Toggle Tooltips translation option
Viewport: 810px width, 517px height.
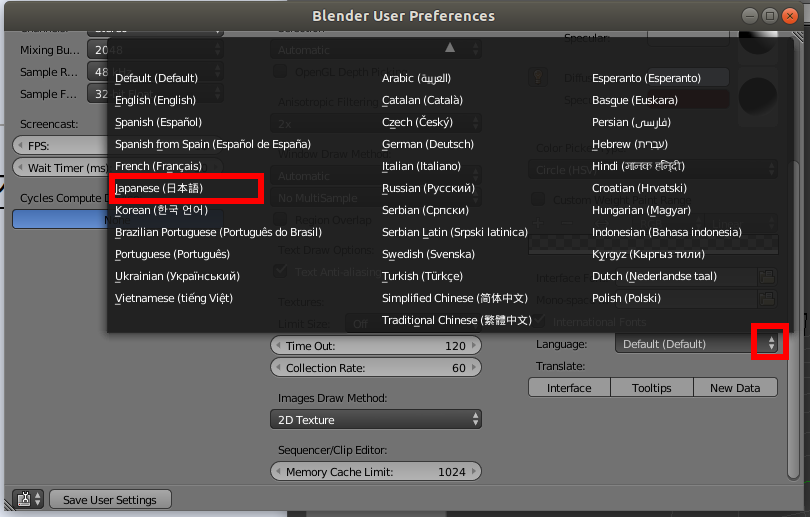pos(651,388)
